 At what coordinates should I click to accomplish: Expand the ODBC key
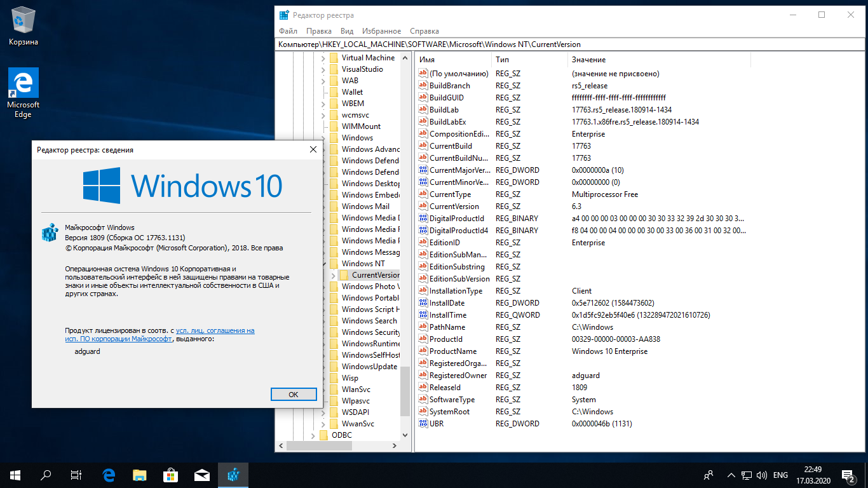(313, 435)
